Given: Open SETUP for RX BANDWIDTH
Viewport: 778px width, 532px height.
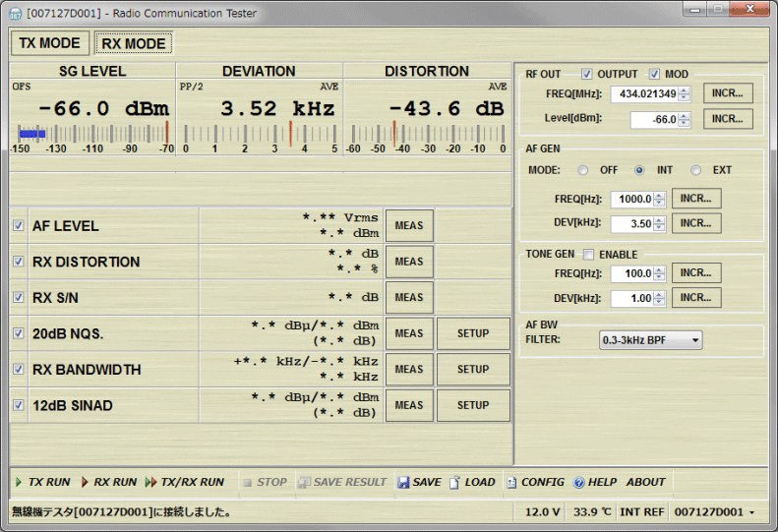Looking at the screenshot, I should [x=473, y=370].
